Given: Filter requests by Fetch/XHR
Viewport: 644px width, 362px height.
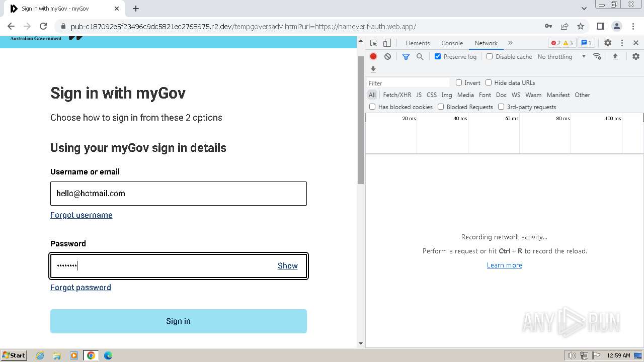Looking at the screenshot, I should (397, 95).
